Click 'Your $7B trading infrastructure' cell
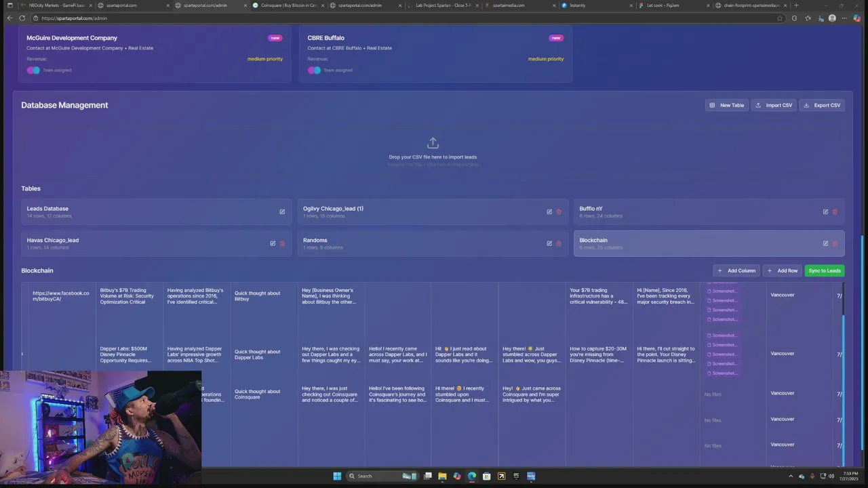 [x=599, y=296]
